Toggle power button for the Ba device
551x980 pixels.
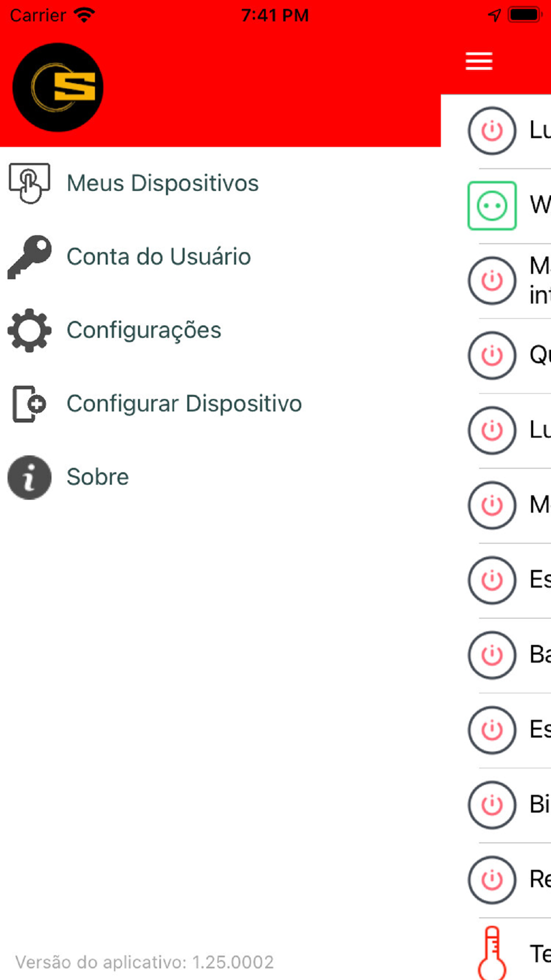tap(491, 655)
